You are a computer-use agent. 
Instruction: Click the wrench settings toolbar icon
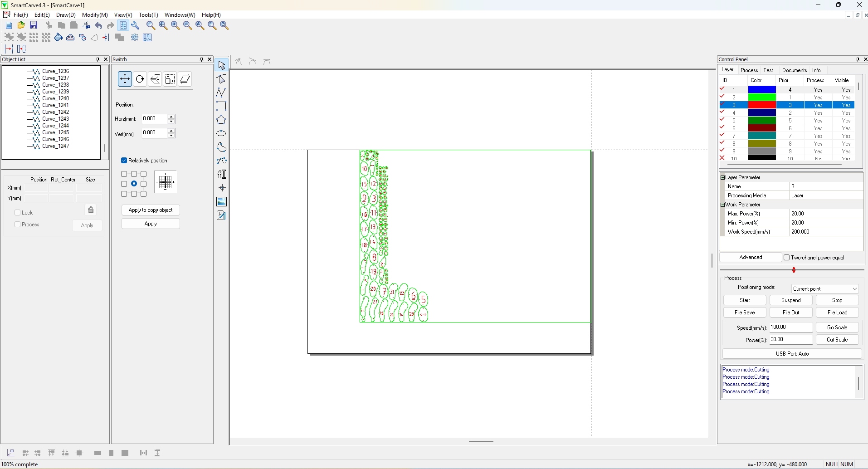(x=135, y=25)
